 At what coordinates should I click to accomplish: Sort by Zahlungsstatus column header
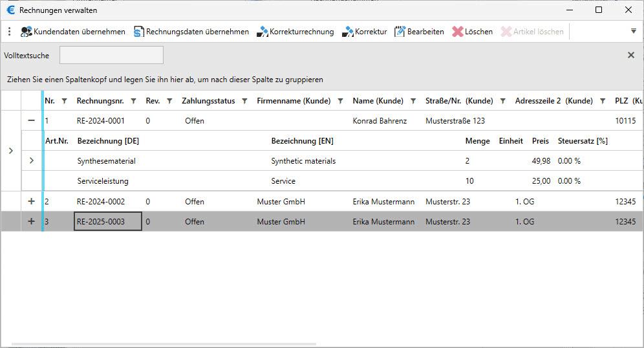click(208, 101)
